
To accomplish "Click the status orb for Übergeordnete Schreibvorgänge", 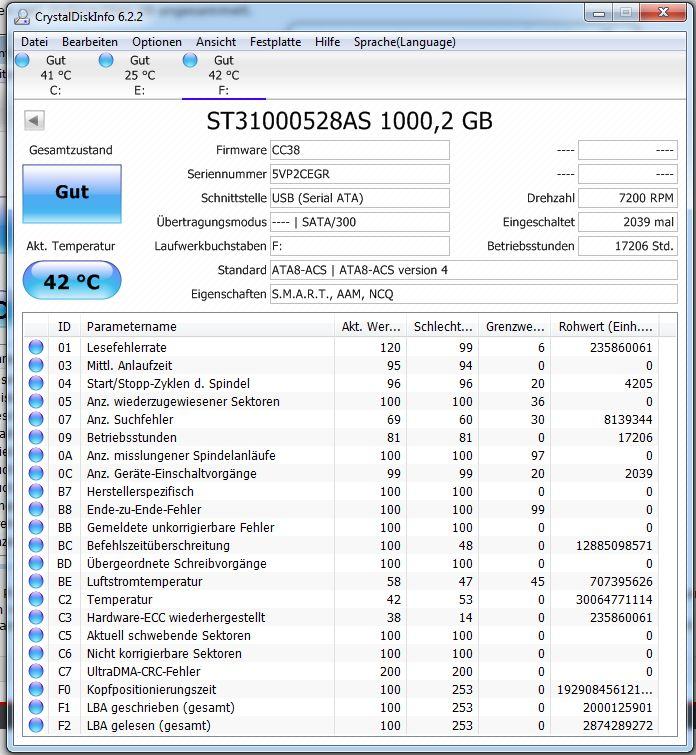I will click(36, 563).
